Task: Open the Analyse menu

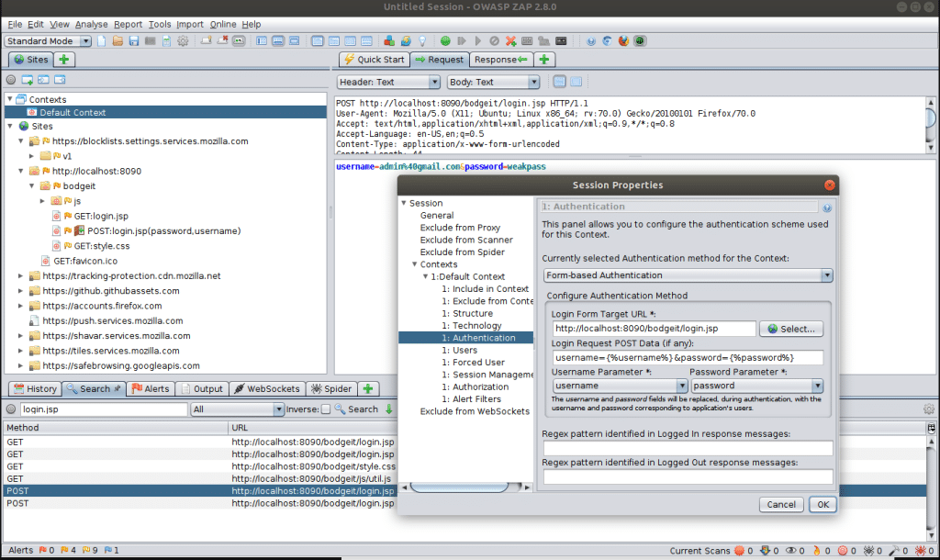Action: click(x=92, y=24)
